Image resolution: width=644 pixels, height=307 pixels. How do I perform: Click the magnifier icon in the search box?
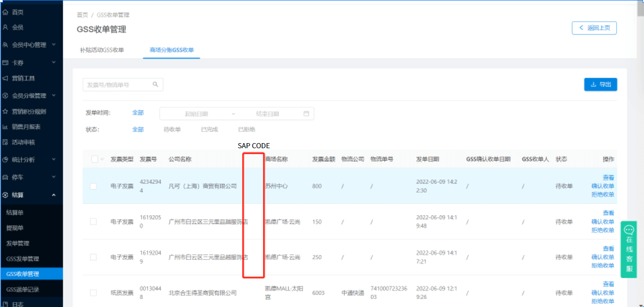tap(156, 84)
